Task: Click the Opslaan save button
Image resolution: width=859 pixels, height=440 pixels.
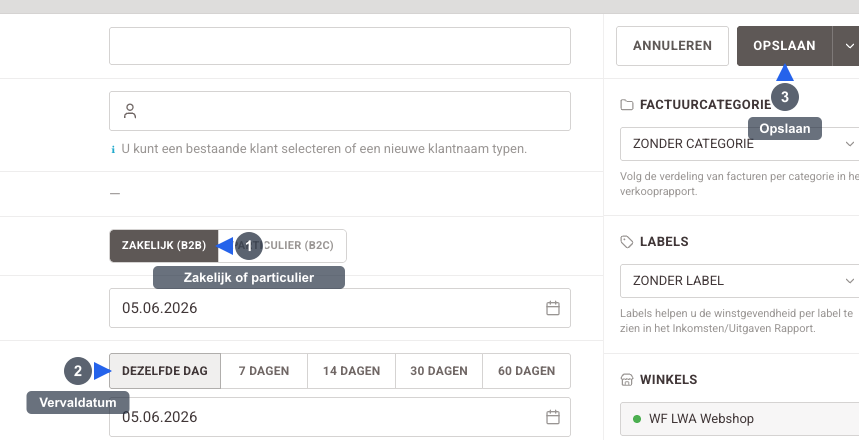Action: coord(784,46)
